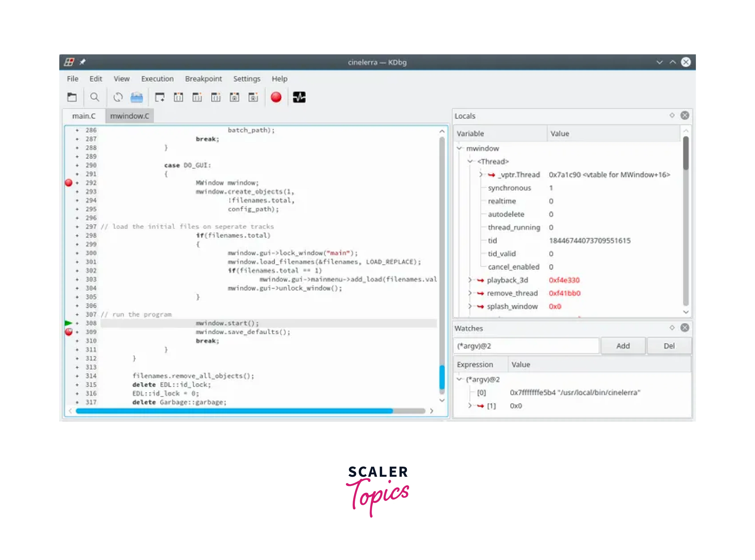755x560 pixels.
Task: Switch to the main.C source tab
Action: coord(84,116)
